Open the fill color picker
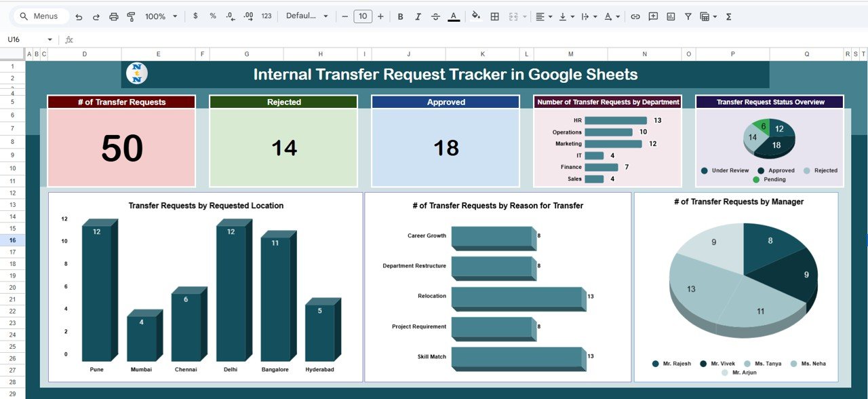 coord(475,16)
